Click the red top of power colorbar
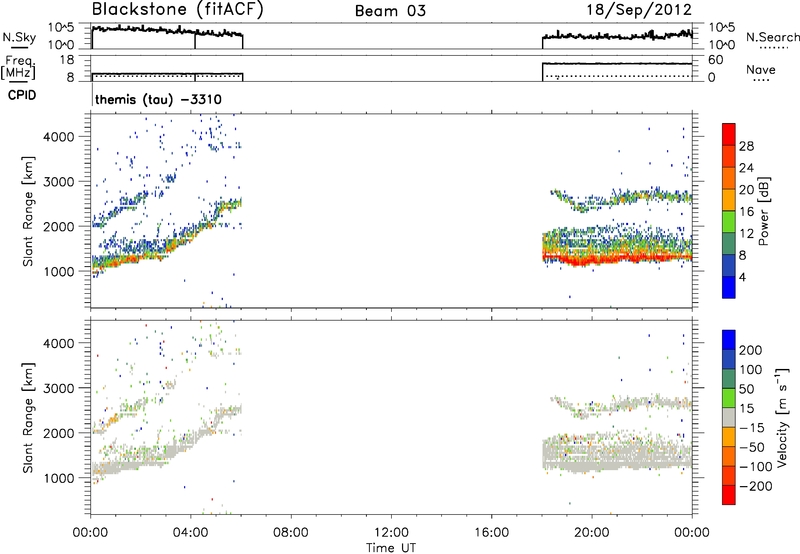This screenshot has height=554, width=800. [729, 134]
